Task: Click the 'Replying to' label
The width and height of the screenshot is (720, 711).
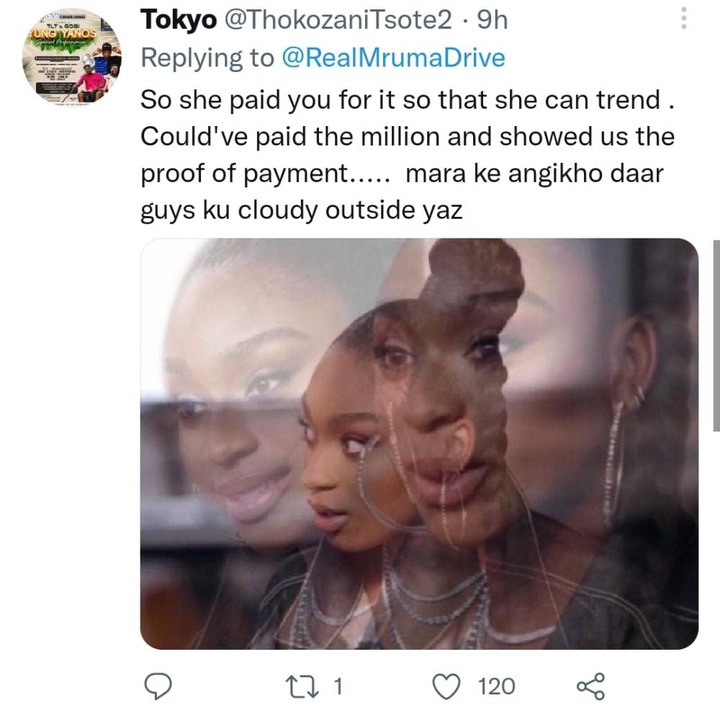Action: 207,58
